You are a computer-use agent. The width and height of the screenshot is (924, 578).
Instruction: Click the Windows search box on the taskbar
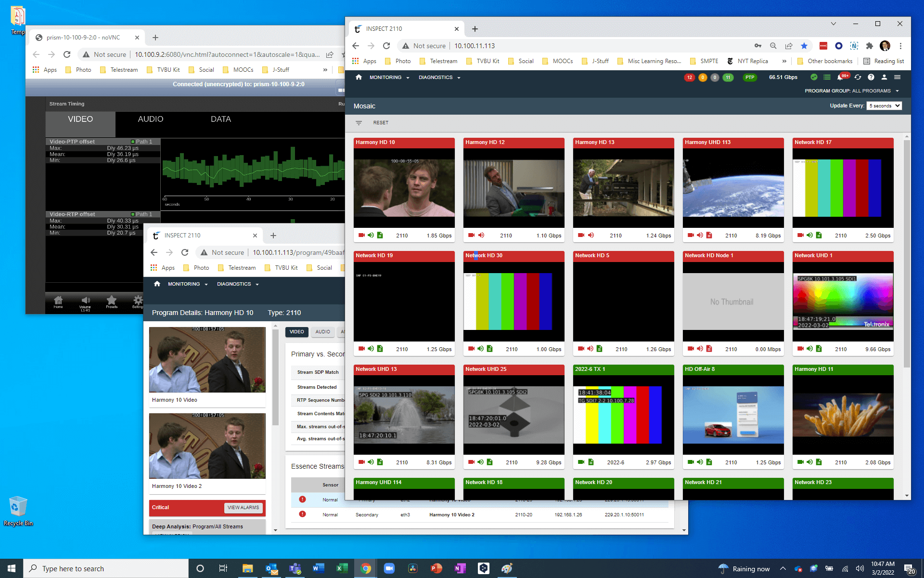tap(106, 568)
